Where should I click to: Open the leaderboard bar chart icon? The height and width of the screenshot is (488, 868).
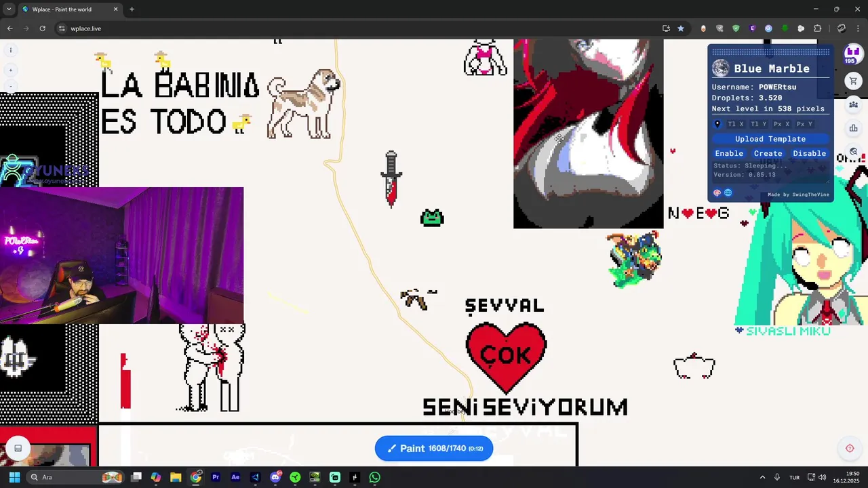coord(853,128)
